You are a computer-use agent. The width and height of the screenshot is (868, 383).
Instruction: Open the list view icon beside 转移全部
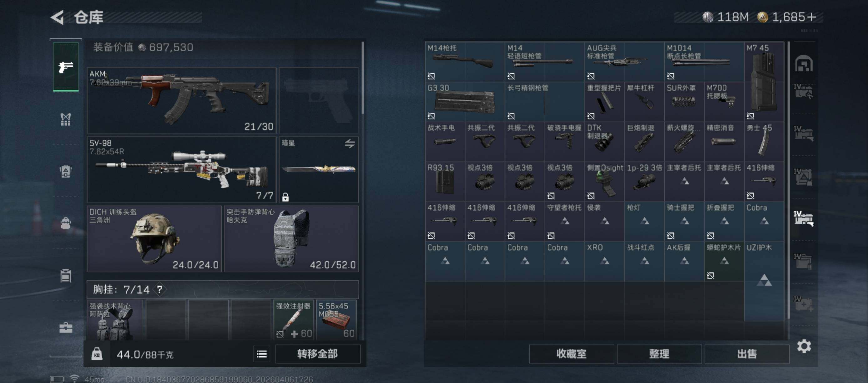tap(261, 354)
